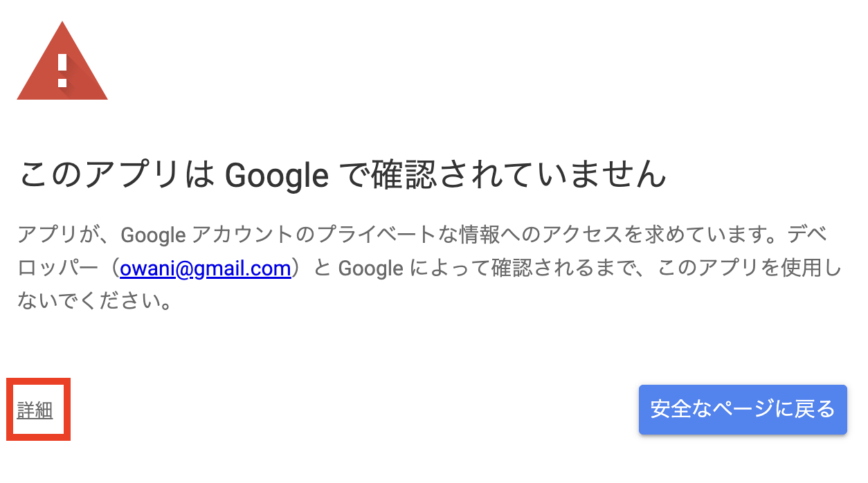
Task: Open the 詳細 details link
Action: click(x=35, y=410)
